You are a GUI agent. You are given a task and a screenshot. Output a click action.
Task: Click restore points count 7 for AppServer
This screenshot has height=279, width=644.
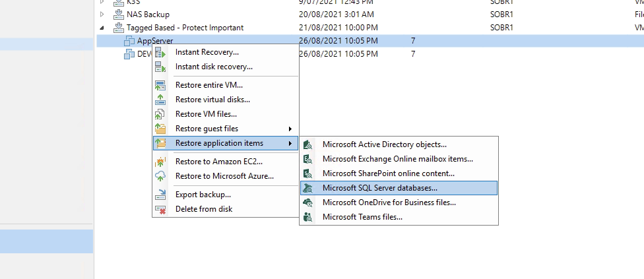point(413,41)
